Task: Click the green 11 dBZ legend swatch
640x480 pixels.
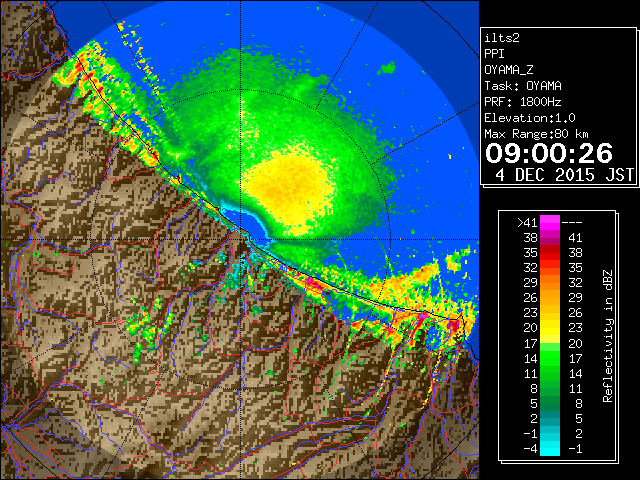Action: (550, 373)
